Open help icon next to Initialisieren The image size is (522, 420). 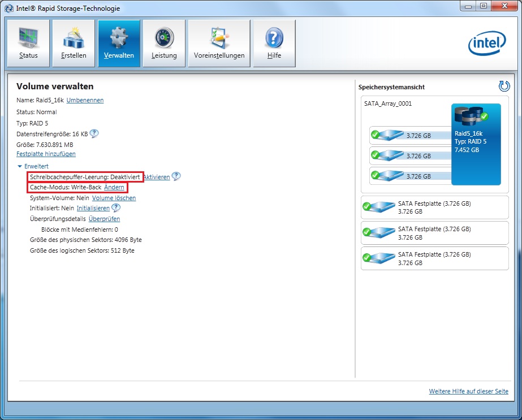(x=116, y=208)
